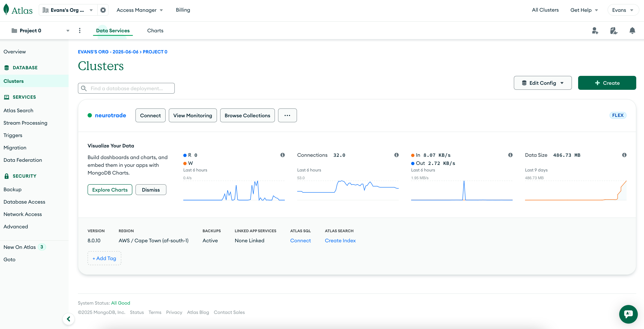Open the cluster ellipsis actions menu
The width and height of the screenshot is (644, 329).
[x=287, y=115]
